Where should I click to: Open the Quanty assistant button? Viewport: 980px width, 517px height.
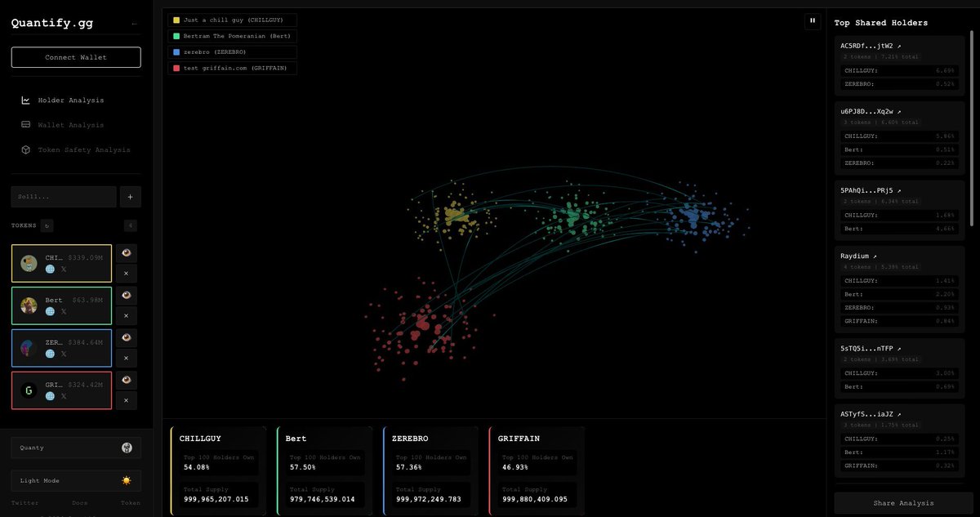pos(76,448)
